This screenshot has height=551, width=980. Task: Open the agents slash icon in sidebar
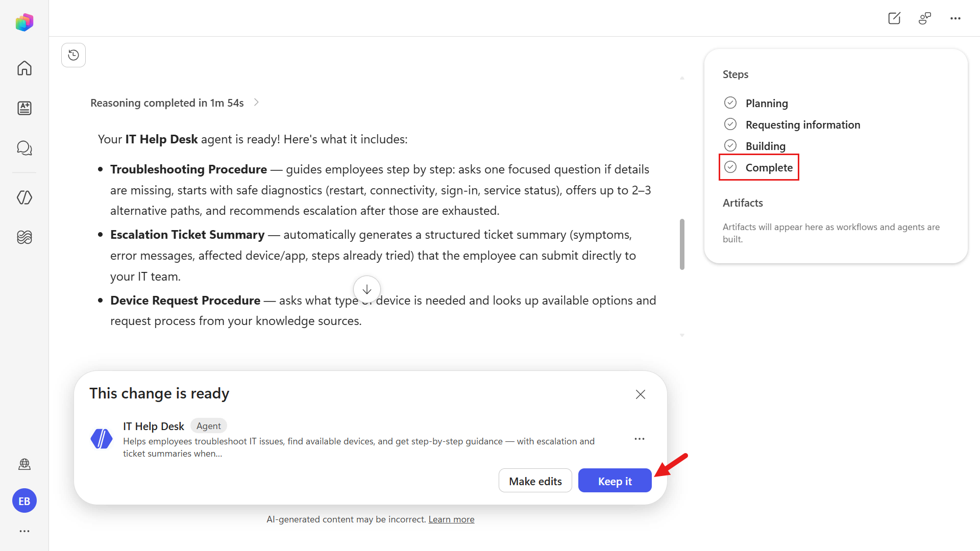(x=24, y=197)
